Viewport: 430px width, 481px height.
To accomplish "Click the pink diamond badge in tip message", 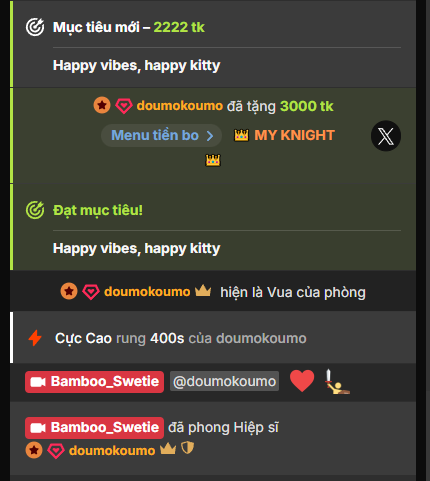I will pos(124,106).
